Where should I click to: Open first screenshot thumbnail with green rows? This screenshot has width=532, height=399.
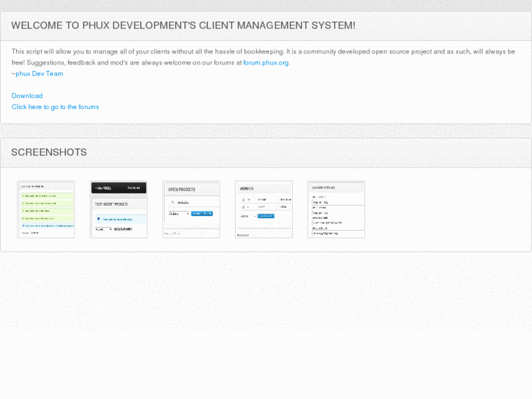(46, 209)
